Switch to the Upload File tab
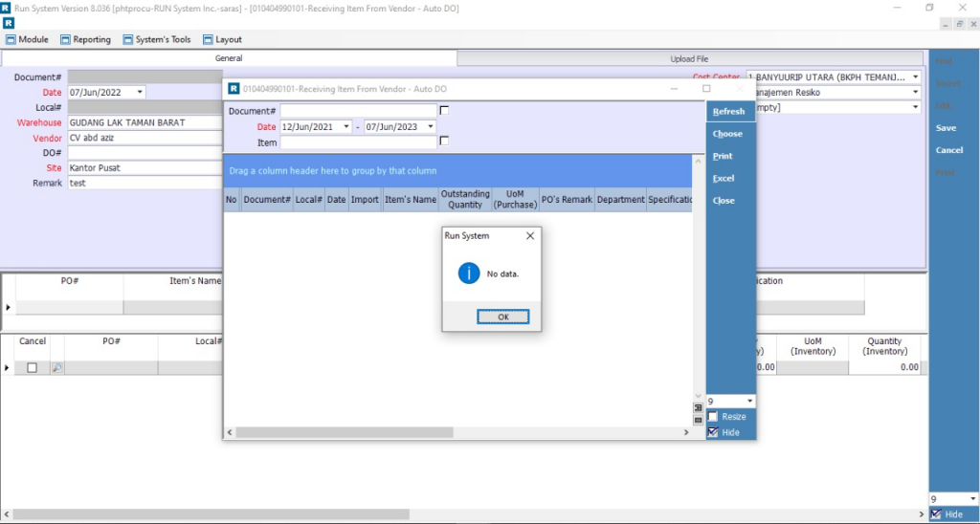 (x=689, y=58)
